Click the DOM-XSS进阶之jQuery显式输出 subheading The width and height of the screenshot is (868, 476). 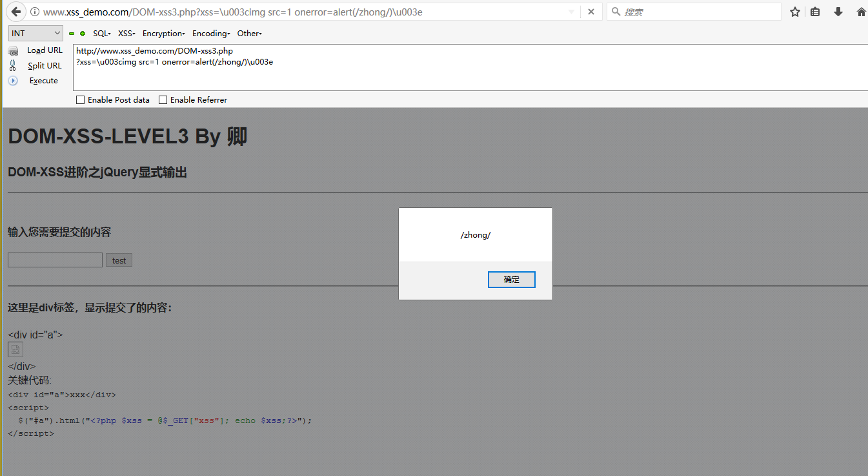pyautogui.click(x=97, y=172)
